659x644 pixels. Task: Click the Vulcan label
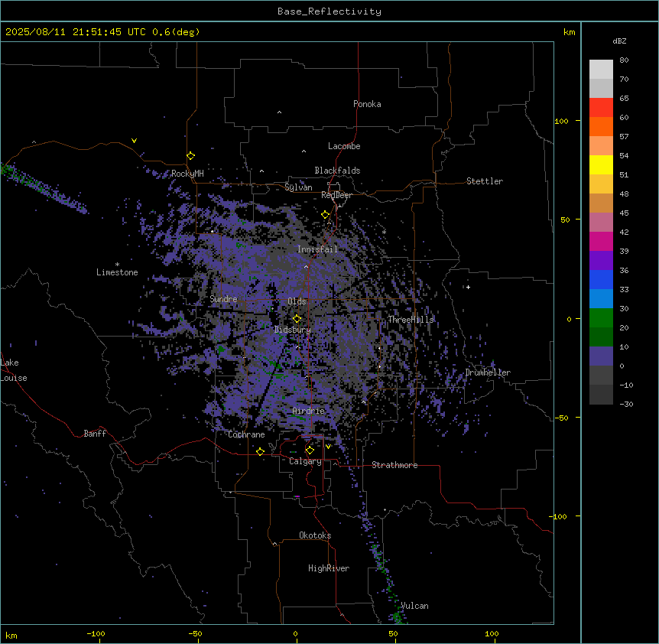(414, 606)
